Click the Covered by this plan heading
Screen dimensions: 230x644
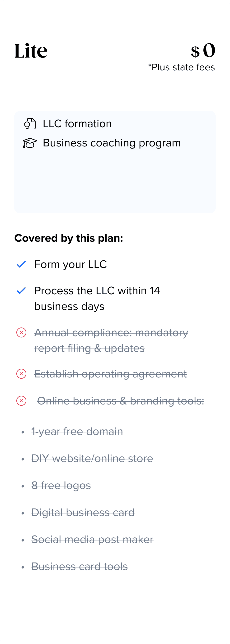69,238
